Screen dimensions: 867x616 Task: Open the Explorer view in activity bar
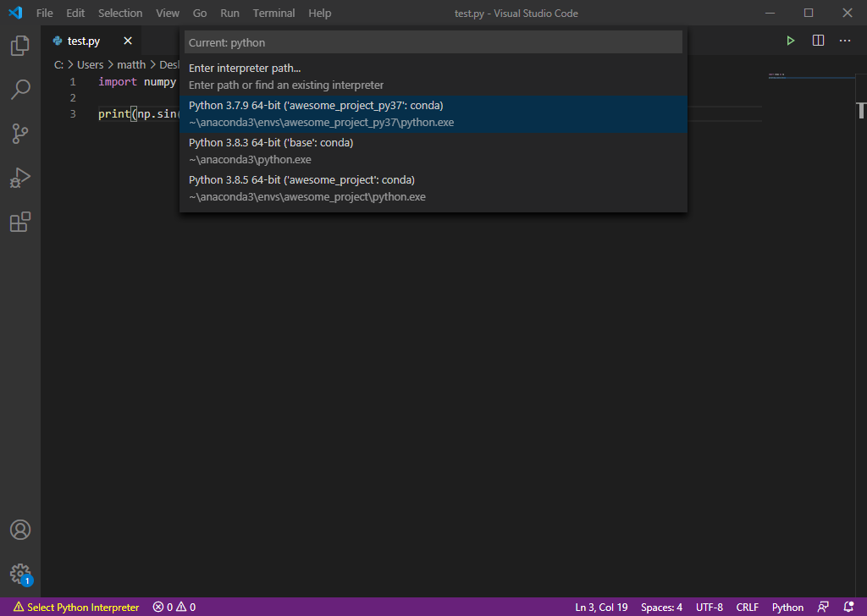coord(20,46)
